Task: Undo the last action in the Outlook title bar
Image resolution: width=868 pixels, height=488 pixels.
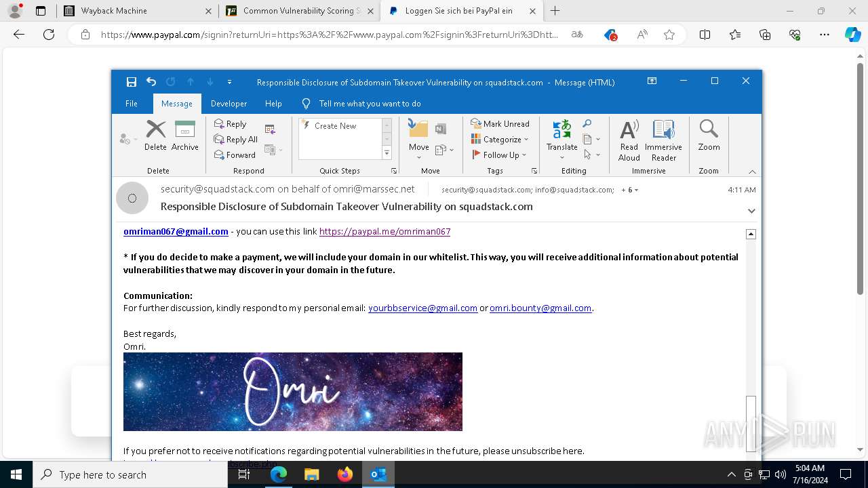Action: click(x=151, y=82)
